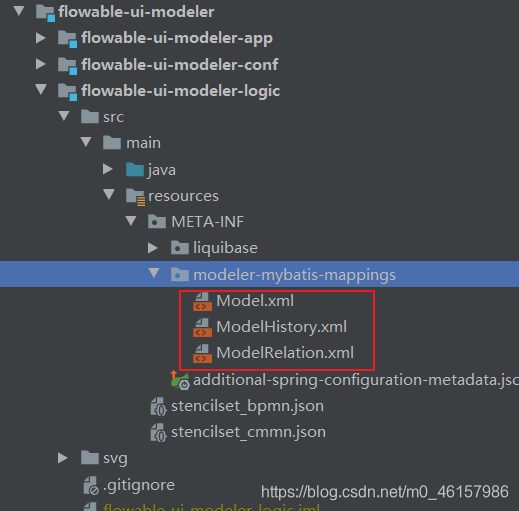Click the Spring metadata json file icon

click(x=180, y=380)
